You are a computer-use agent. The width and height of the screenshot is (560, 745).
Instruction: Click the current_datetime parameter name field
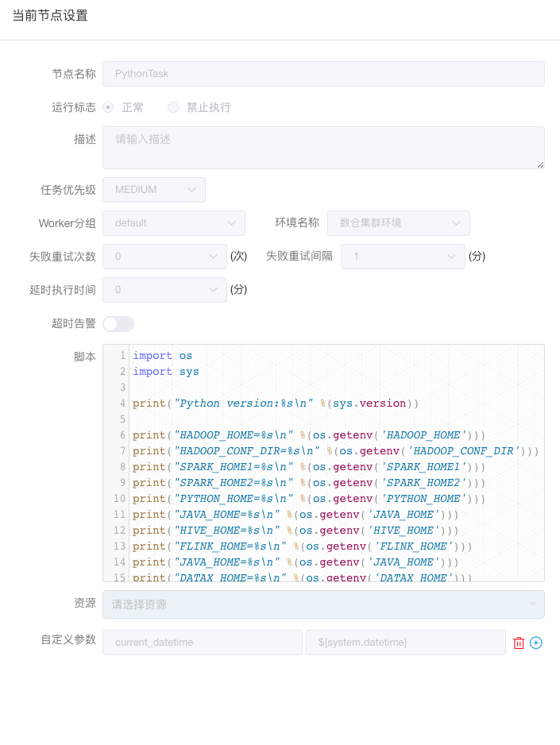203,643
